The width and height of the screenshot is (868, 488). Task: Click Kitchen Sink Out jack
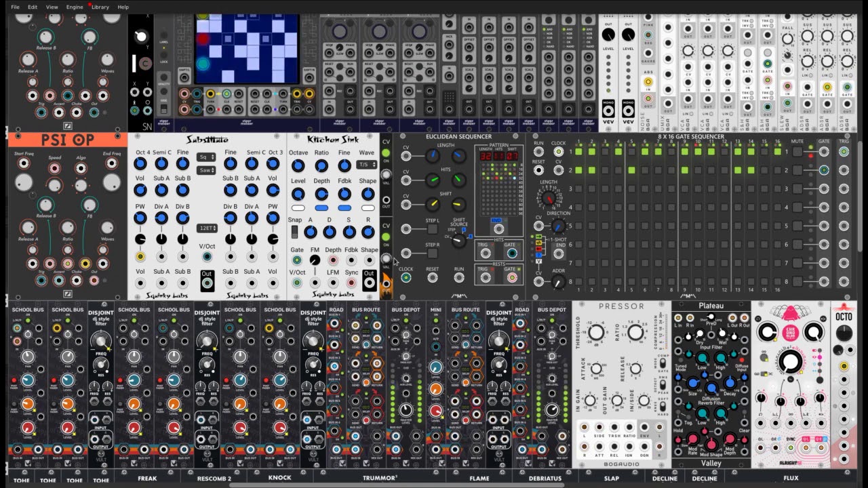click(x=369, y=283)
